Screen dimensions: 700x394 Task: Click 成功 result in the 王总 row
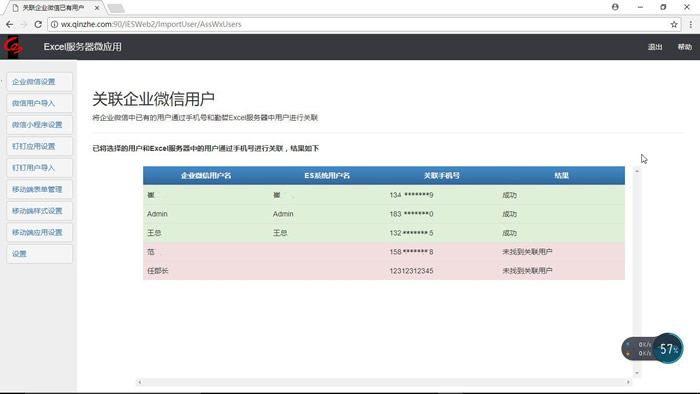[x=509, y=233]
